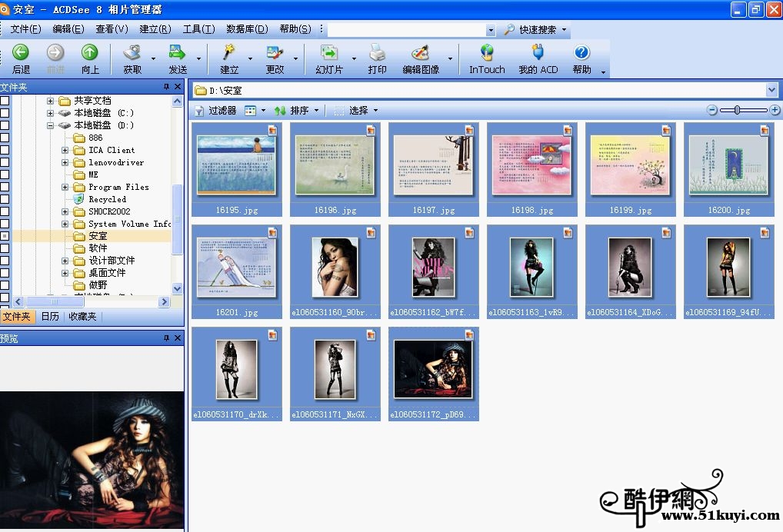Toggle the checkbox next to 安室 folder
This screenshot has height=532, width=783.
point(5,236)
